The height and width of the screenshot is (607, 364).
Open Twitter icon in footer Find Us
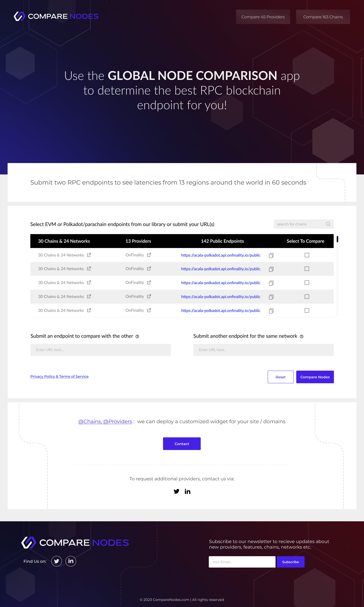[57, 561]
